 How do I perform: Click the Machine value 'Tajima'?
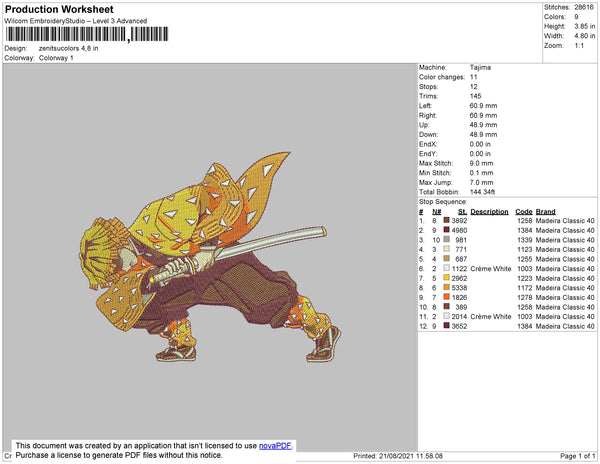pyautogui.click(x=480, y=67)
